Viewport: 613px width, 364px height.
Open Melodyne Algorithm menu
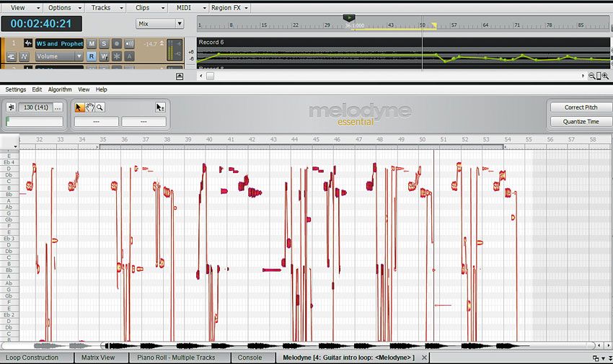pos(60,89)
